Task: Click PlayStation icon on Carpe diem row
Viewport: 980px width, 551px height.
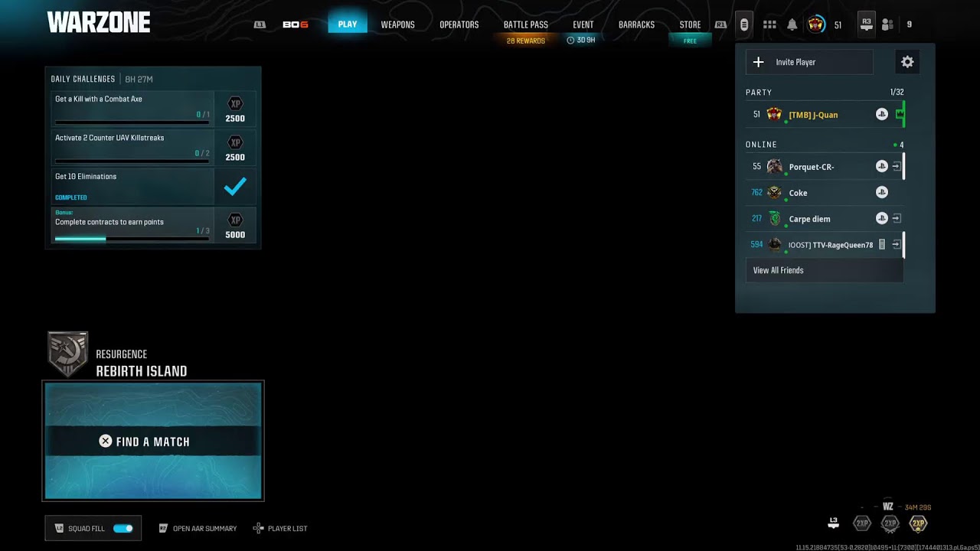Action: coord(882,219)
